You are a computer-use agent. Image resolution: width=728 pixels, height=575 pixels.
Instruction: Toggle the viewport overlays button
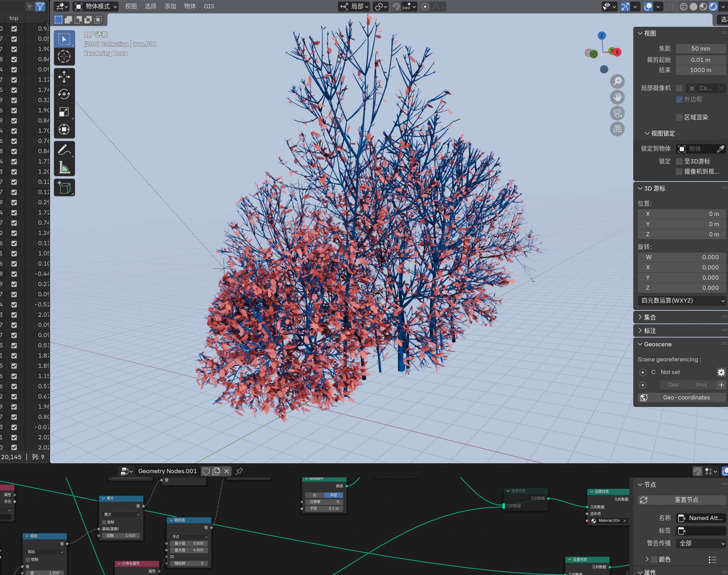pyautogui.click(x=648, y=7)
